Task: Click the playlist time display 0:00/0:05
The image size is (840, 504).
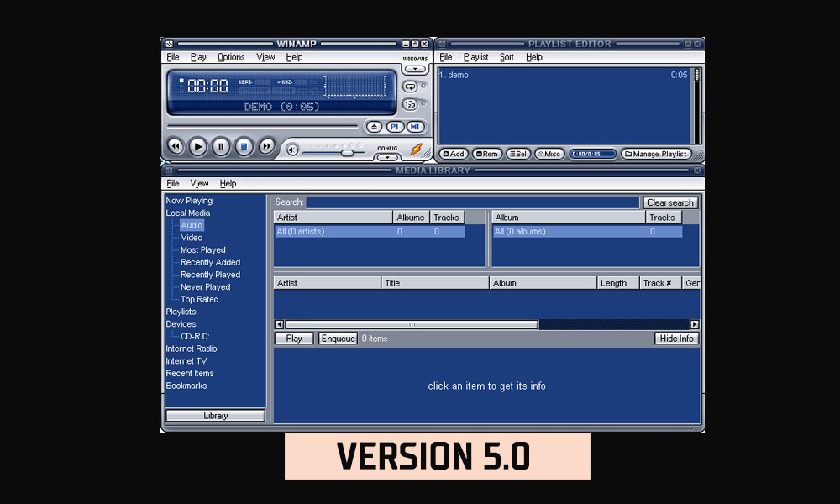Action: click(x=592, y=155)
